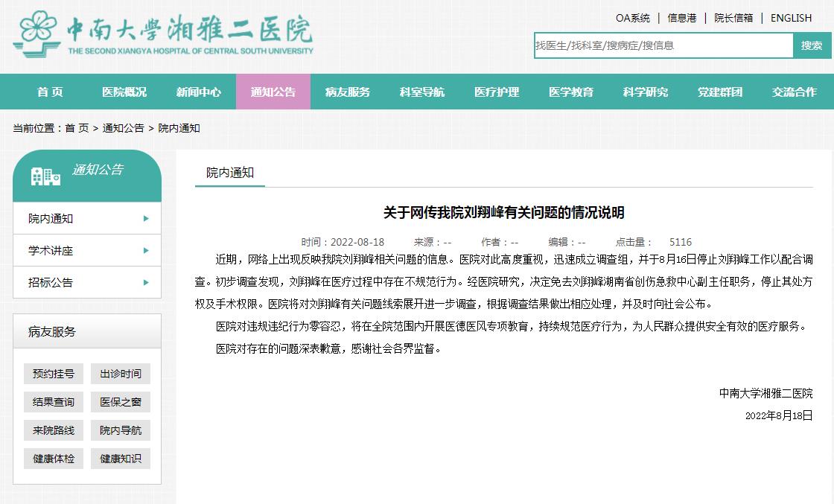The width and height of the screenshot is (834, 504).
Task: Click the 预约挂号 service button
Action: [x=54, y=374]
